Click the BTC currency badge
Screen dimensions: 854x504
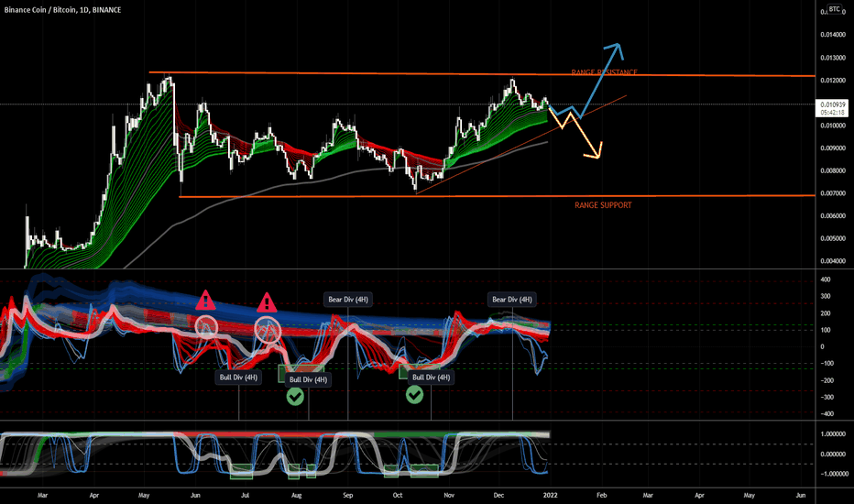coord(834,9)
